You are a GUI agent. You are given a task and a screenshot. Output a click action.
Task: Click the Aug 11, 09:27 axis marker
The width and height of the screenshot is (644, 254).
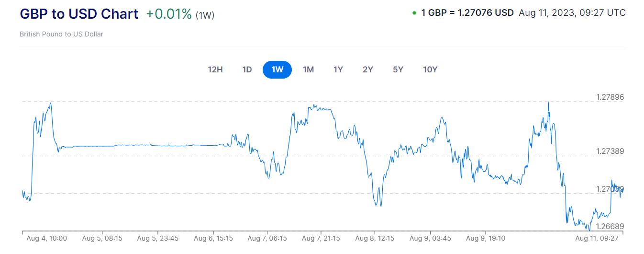(x=597, y=238)
